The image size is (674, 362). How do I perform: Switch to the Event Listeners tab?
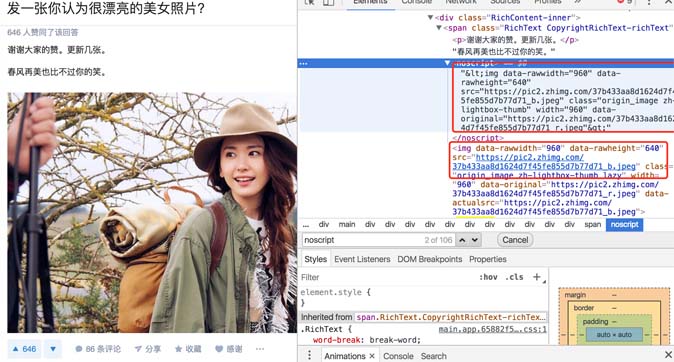[362, 259]
